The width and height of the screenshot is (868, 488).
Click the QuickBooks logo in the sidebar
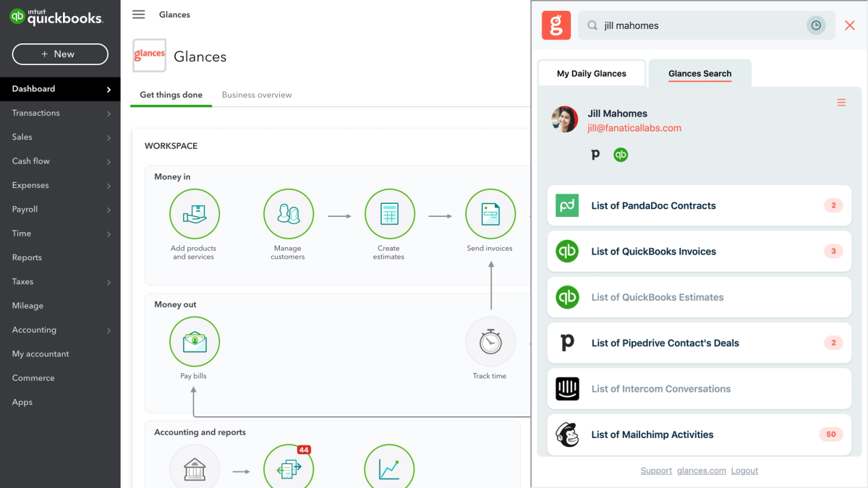point(56,17)
